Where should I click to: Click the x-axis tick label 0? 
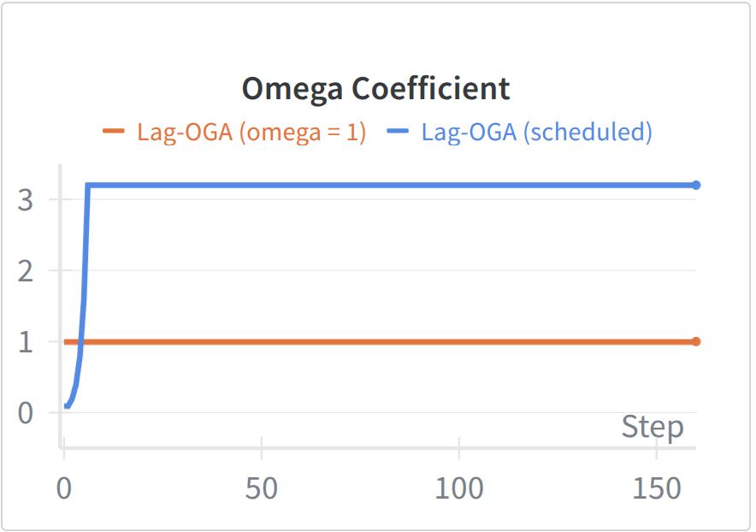click(64, 488)
